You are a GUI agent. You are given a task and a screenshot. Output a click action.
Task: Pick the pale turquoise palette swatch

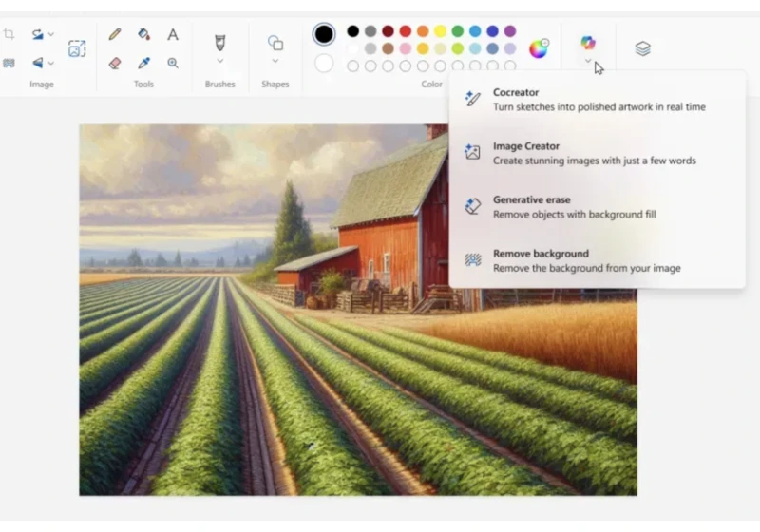click(475, 48)
